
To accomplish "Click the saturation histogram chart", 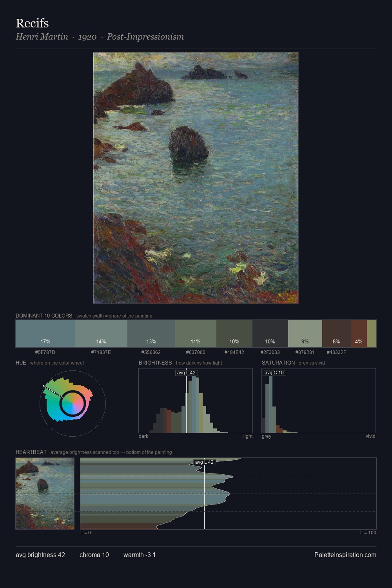I will [x=319, y=401].
